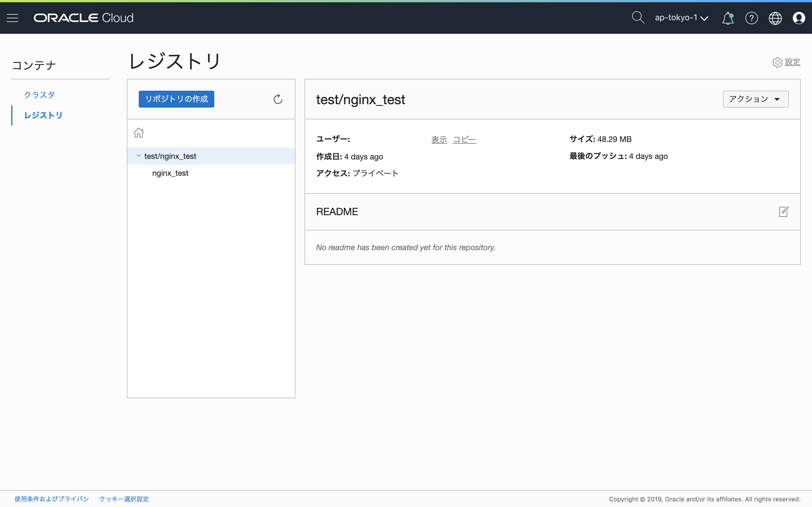Screen dimensions: 812x507
Task: Refresh the repository list
Action: (278, 99)
